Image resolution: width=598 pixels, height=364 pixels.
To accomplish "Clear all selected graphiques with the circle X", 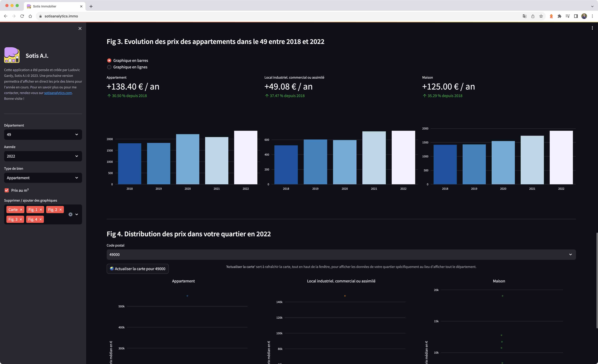I will (x=70, y=214).
